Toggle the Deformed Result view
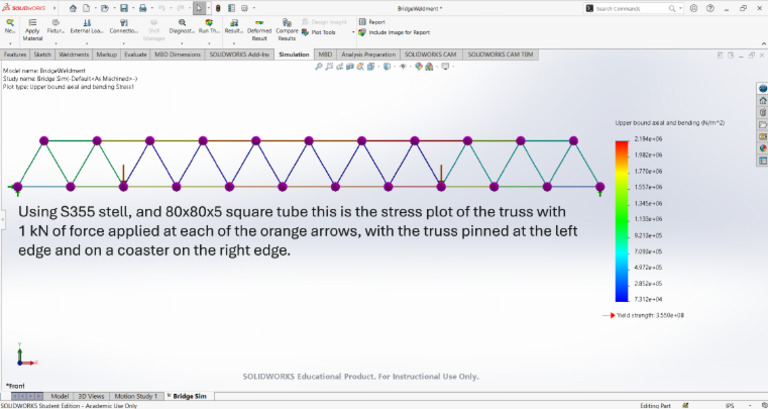The image size is (768, 409). tap(259, 30)
